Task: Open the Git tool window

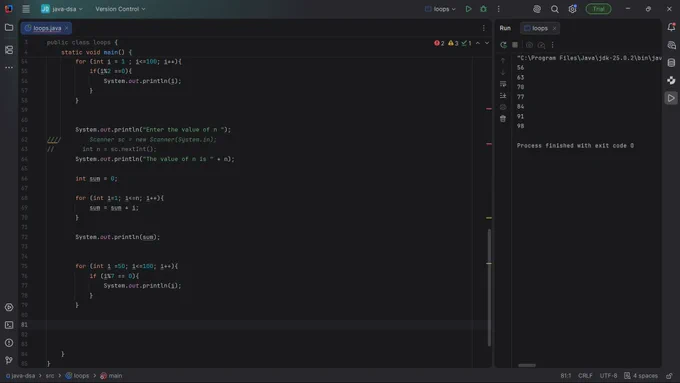Action: pos(9,360)
